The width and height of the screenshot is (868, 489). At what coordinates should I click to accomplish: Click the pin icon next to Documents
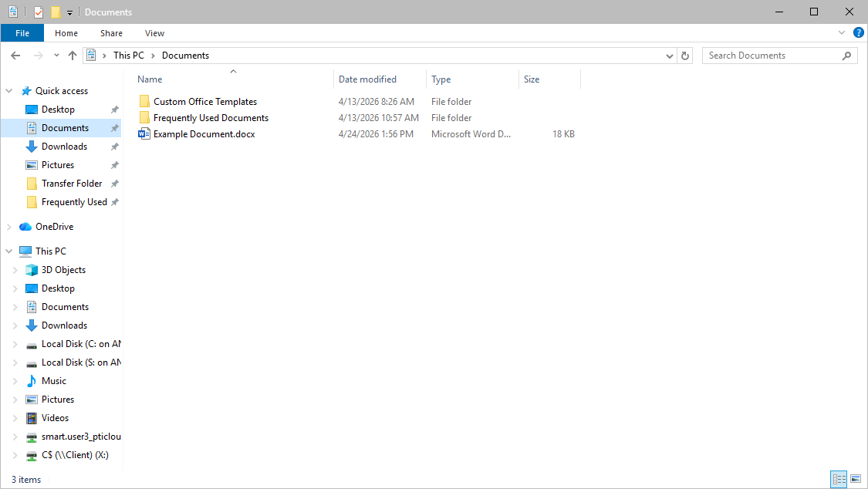(x=115, y=128)
